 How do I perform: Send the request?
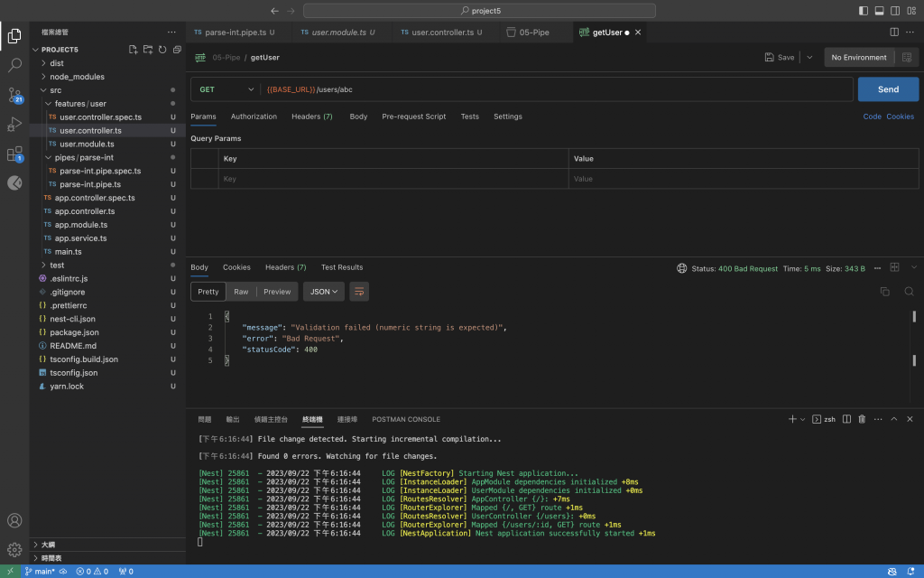(x=888, y=89)
